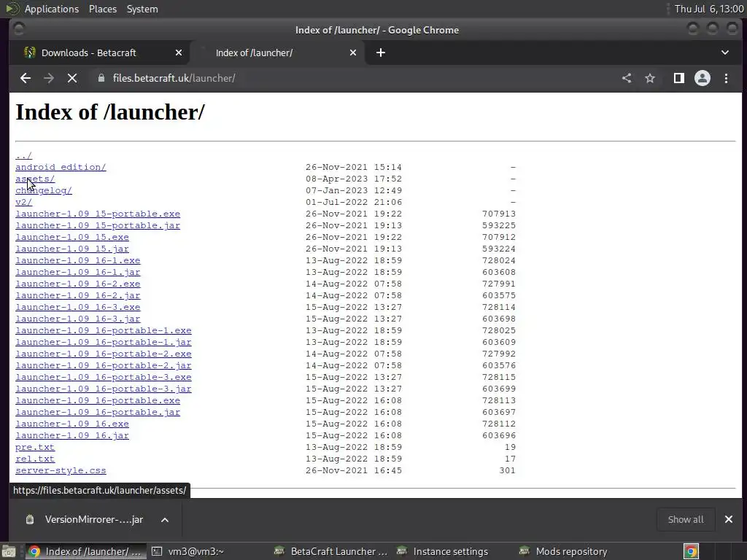
Task: Download launcher-1.09_16-portable-2.jar
Action: click(104, 366)
